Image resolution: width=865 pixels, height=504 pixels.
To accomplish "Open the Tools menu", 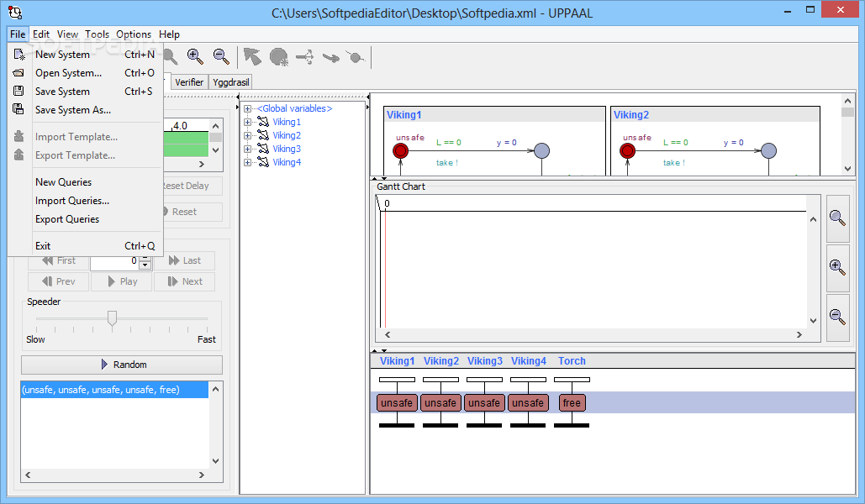I will (98, 34).
